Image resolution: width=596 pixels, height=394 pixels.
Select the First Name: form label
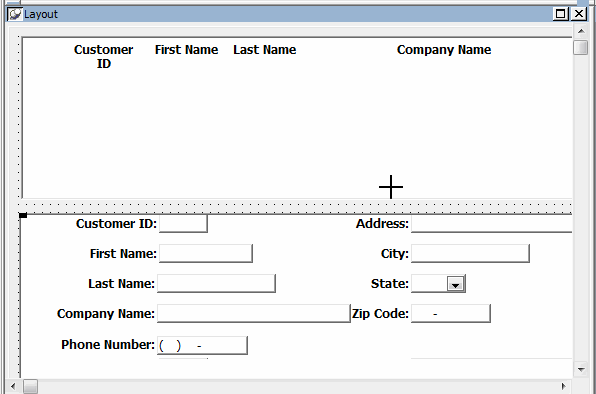[x=123, y=253]
